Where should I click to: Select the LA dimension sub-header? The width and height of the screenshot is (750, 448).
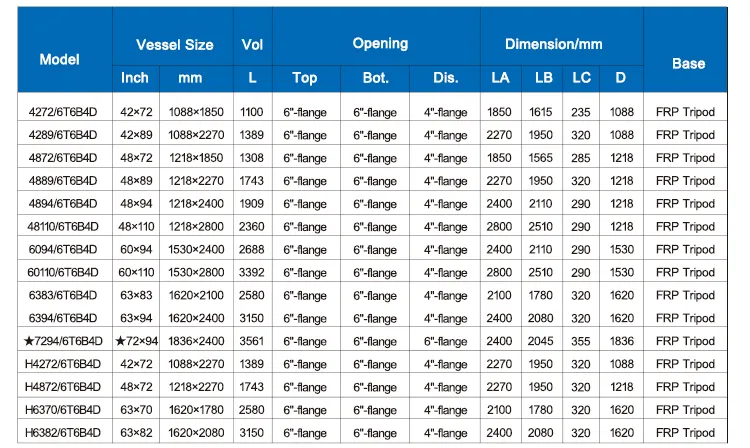click(x=499, y=78)
